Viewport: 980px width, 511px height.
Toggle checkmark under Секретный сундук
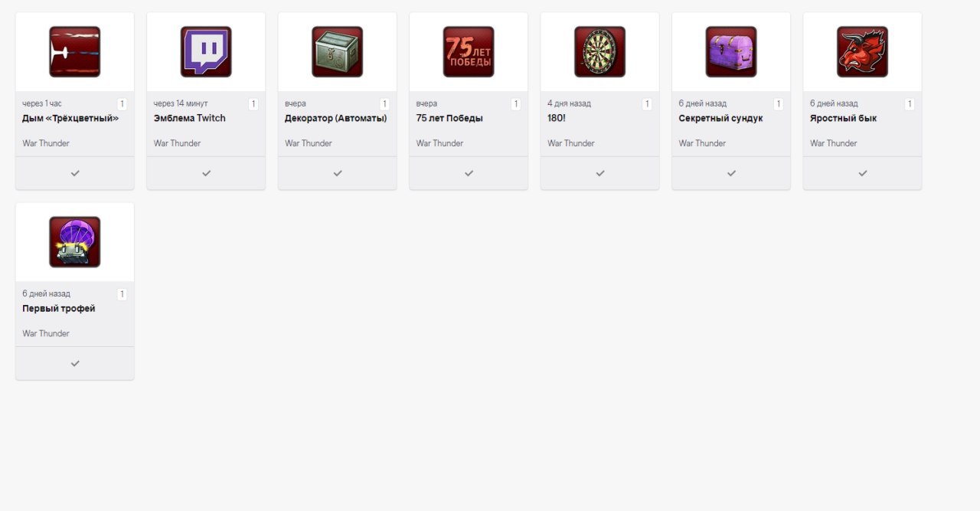[731, 173]
